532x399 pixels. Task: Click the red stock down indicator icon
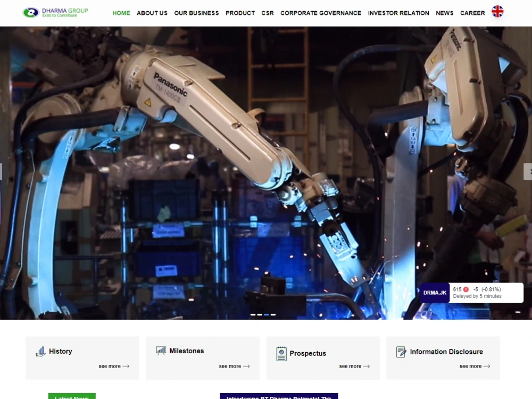coord(466,289)
